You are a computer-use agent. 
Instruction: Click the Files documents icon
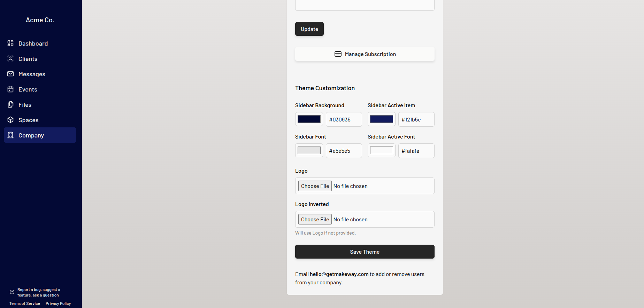(10, 104)
